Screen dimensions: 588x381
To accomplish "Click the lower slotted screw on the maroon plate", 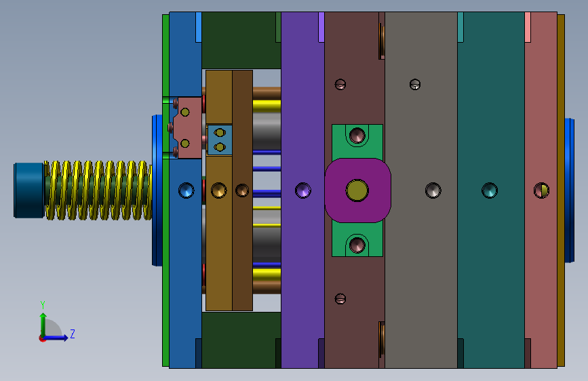I will pyautogui.click(x=340, y=299).
